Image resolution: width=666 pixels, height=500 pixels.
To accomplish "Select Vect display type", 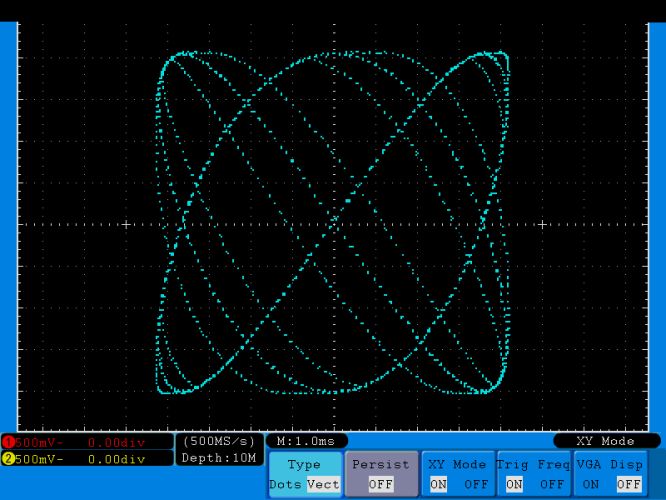I will pos(323,484).
